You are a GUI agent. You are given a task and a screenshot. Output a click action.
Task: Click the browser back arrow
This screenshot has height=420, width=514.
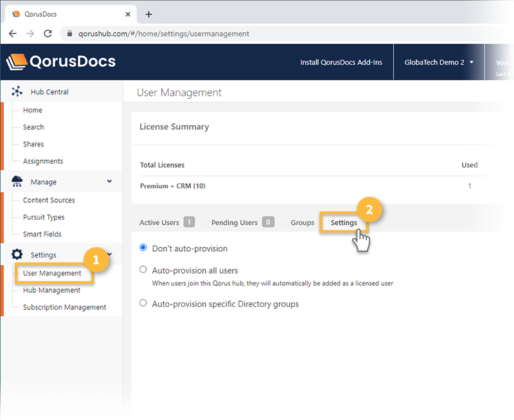(13, 34)
